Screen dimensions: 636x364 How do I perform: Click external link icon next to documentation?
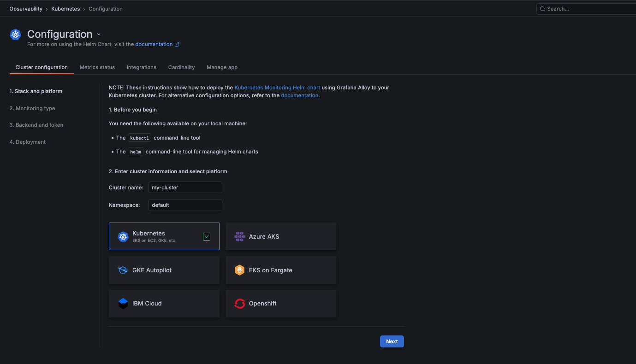[177, 45]
